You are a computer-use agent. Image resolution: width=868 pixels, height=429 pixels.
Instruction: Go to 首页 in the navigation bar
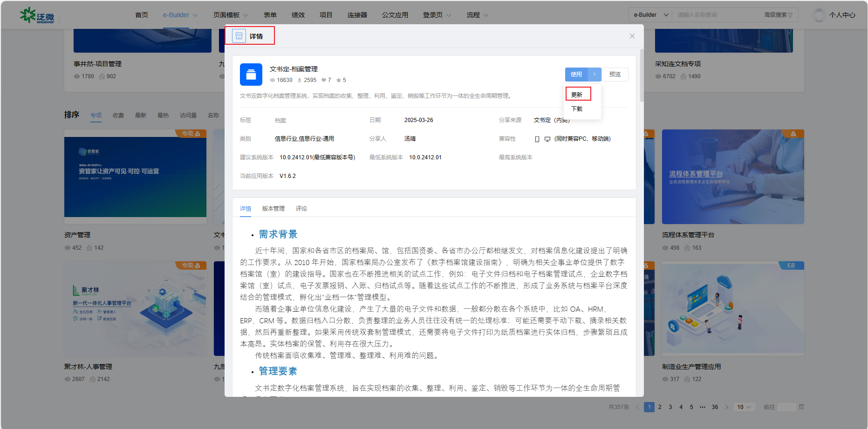coord(142,15)
